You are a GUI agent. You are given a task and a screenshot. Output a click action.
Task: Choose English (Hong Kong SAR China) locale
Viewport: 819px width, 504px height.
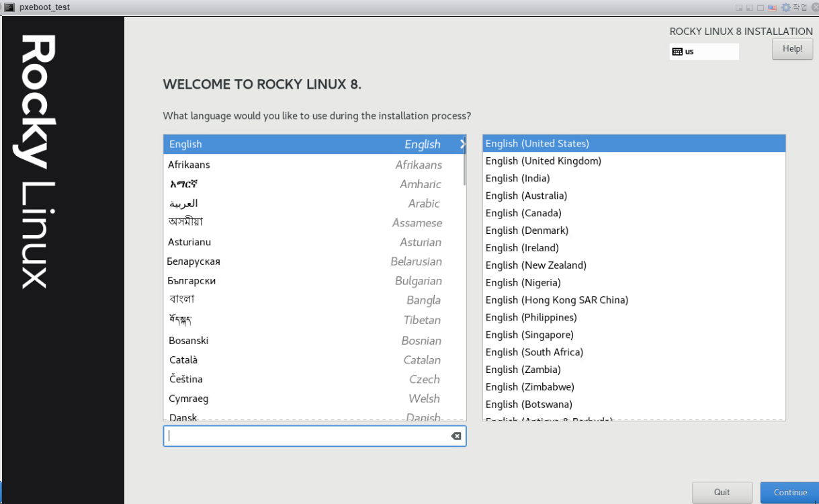point(634,300)
